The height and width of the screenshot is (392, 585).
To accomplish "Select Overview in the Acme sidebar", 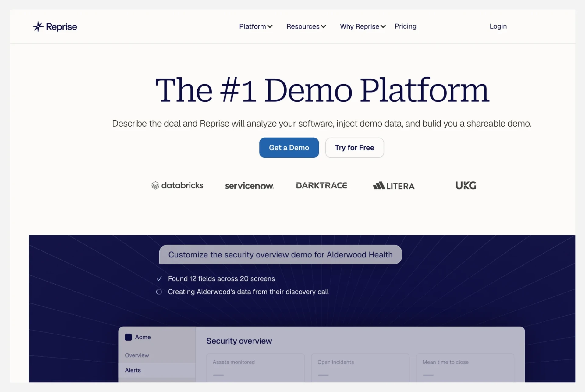I will coord(137,355).
